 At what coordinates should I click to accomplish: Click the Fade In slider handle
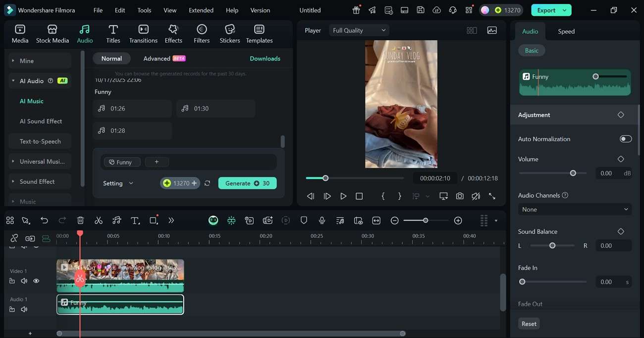pyautogui.click(x=522, y=282)
